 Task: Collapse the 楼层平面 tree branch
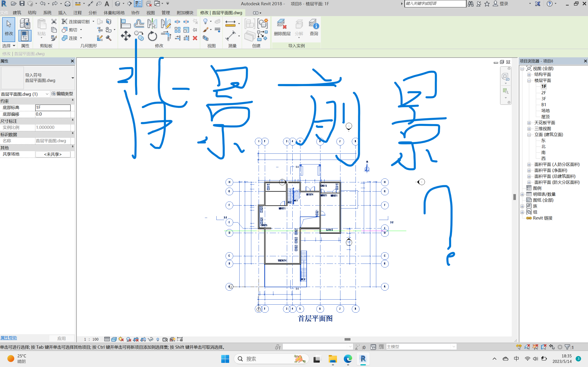[529, 80]
